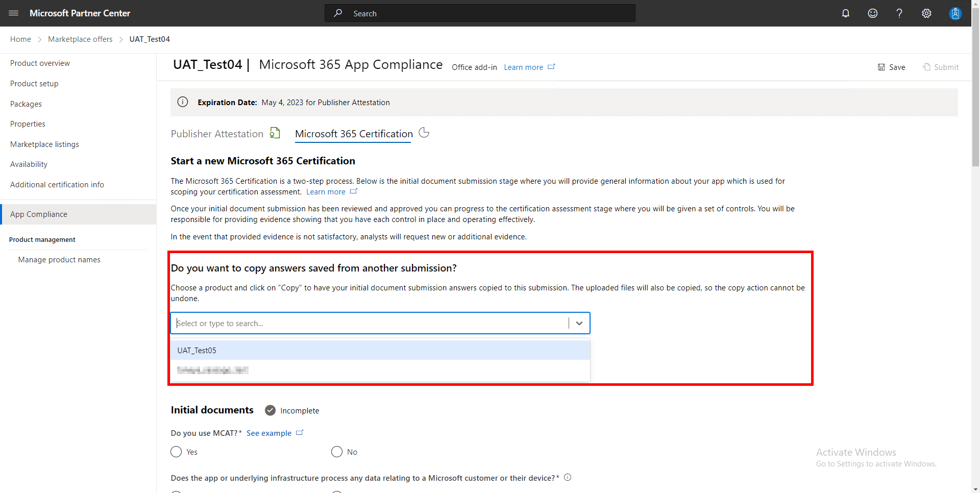
Task: Click the Submit button label
Action: pyautogui.click(x=946, y=67)
